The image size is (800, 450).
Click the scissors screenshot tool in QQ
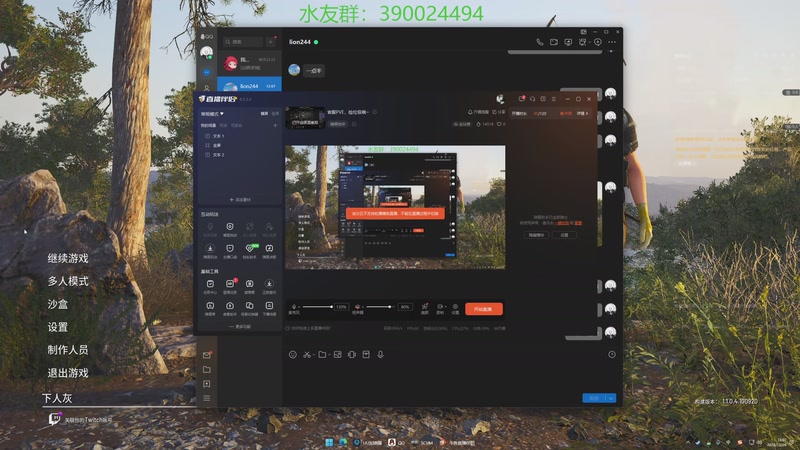coord(306,355)
